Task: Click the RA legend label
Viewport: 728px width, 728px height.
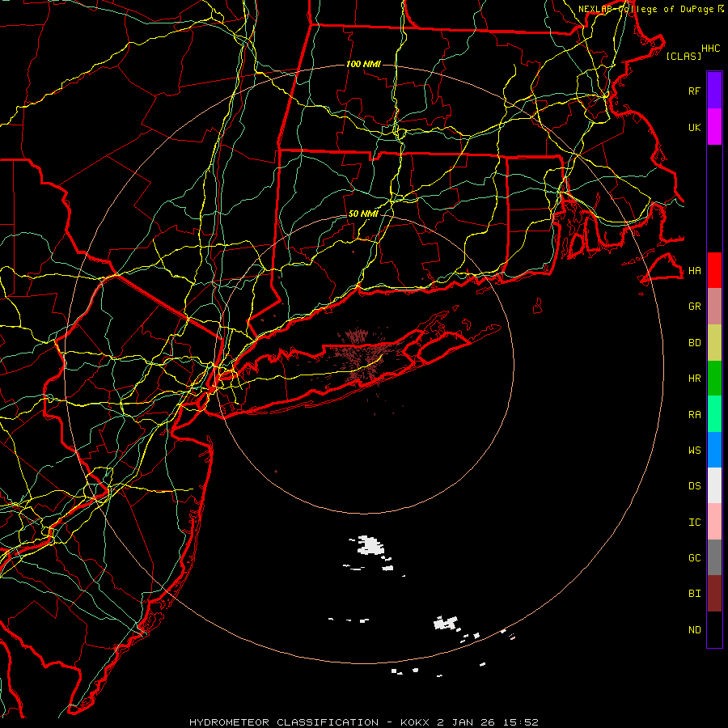Action: pyautogui.click(x=694, y=415)
